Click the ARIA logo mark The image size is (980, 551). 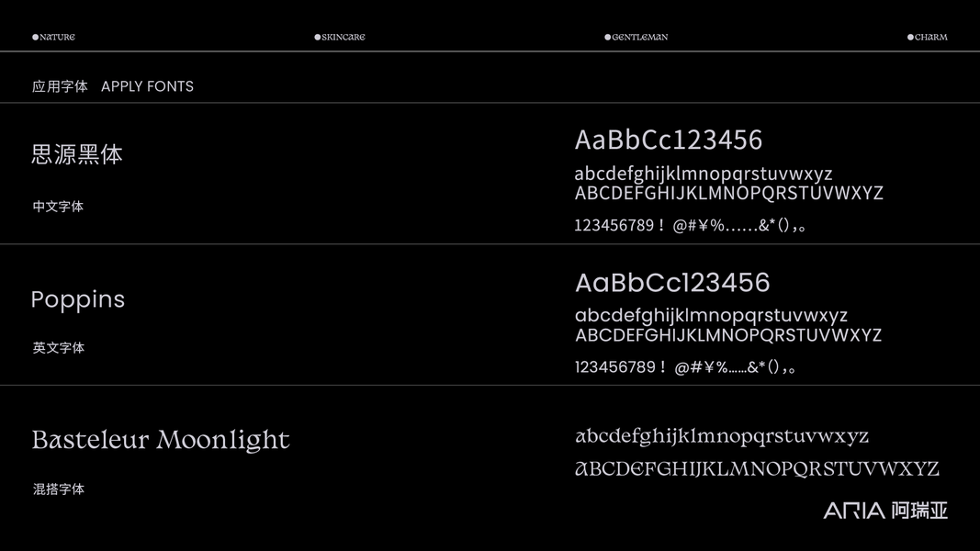tap(854, 511)
